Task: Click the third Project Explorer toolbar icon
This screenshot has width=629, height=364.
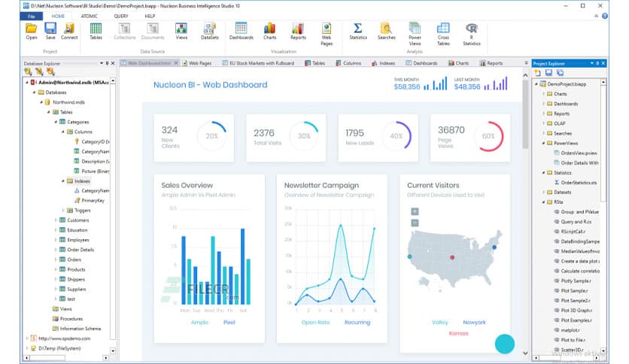Action: click(560, 72)
